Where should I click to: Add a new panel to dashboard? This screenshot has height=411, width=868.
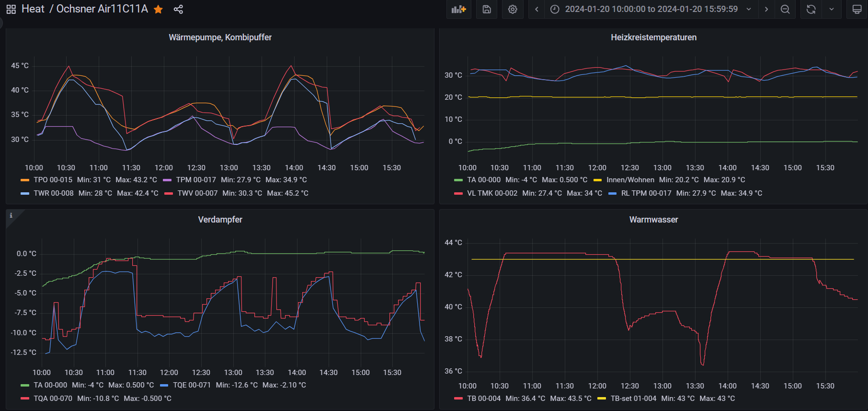pyautogui.click(x=459, y=9)
